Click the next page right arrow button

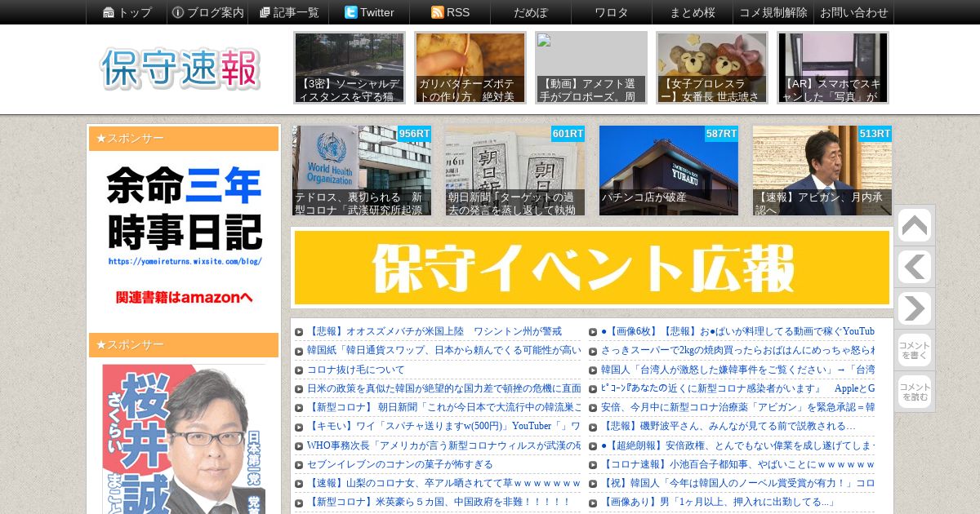pos(915,308)
